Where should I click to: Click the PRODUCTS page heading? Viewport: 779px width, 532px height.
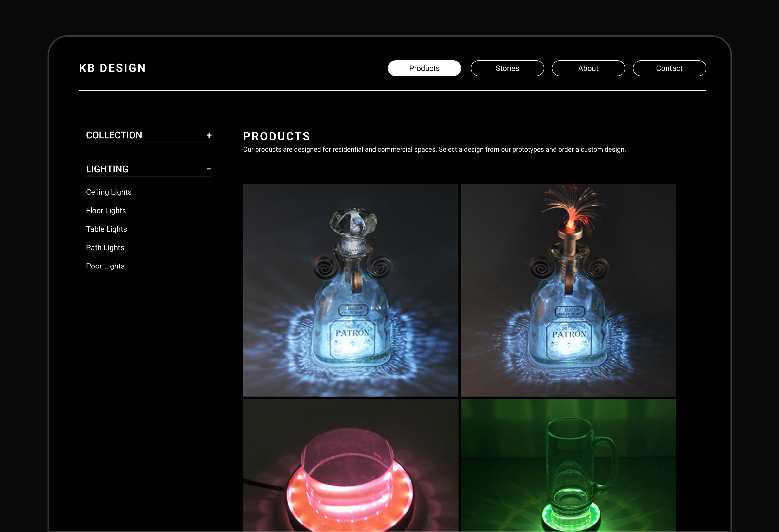click(x=276, y=136)
